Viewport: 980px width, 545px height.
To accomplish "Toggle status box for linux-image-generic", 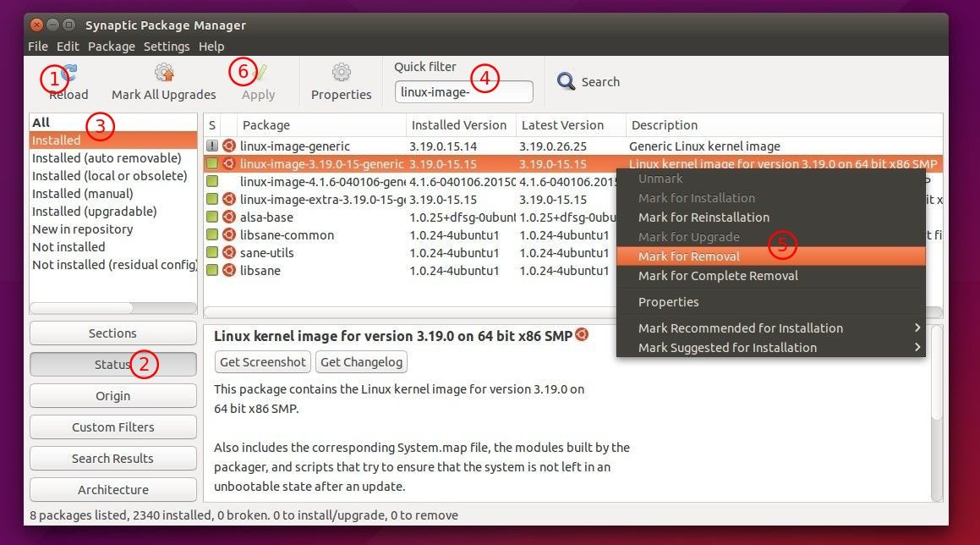I will coord(212,146).
